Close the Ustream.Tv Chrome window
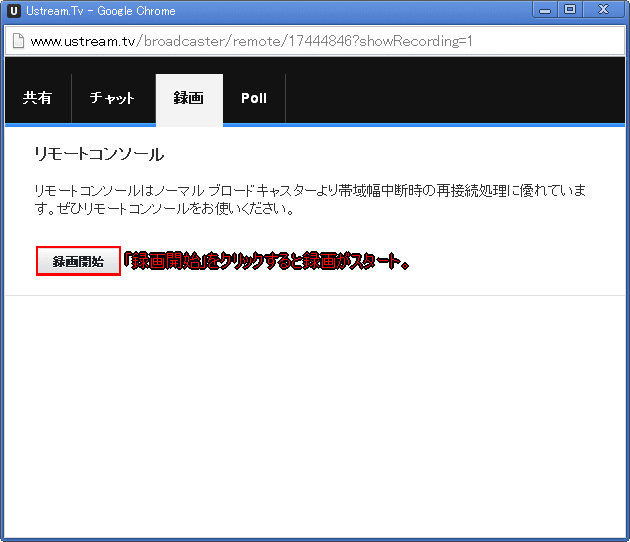630x542 pixels. coord(604,10)
